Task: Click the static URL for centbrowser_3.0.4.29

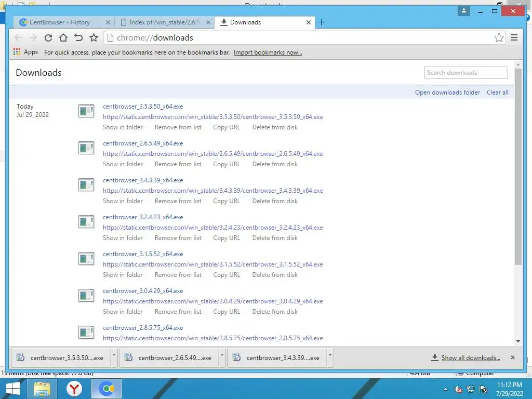Action: pos(212,301)
